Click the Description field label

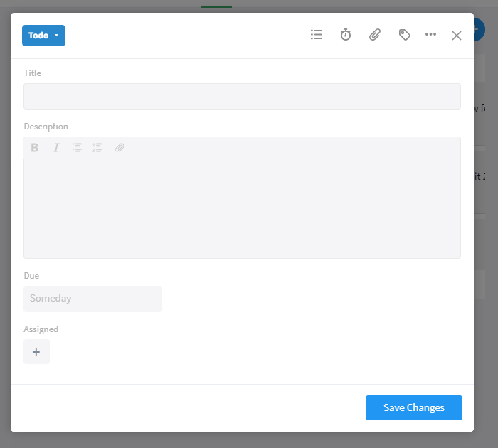(x=46, y=127)
